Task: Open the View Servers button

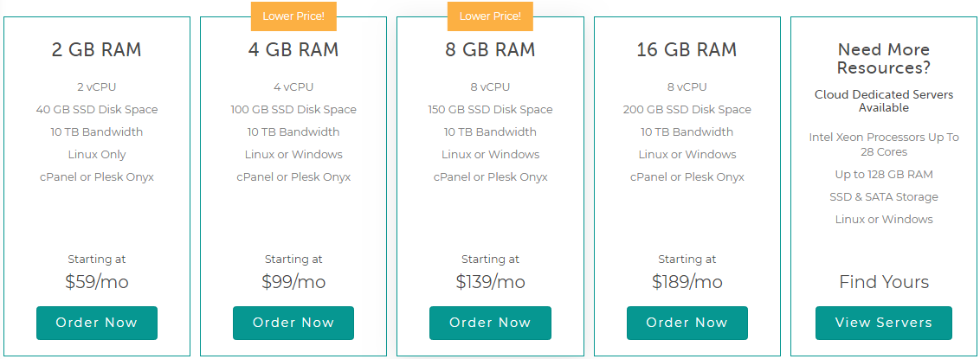Action: point(884,323)
